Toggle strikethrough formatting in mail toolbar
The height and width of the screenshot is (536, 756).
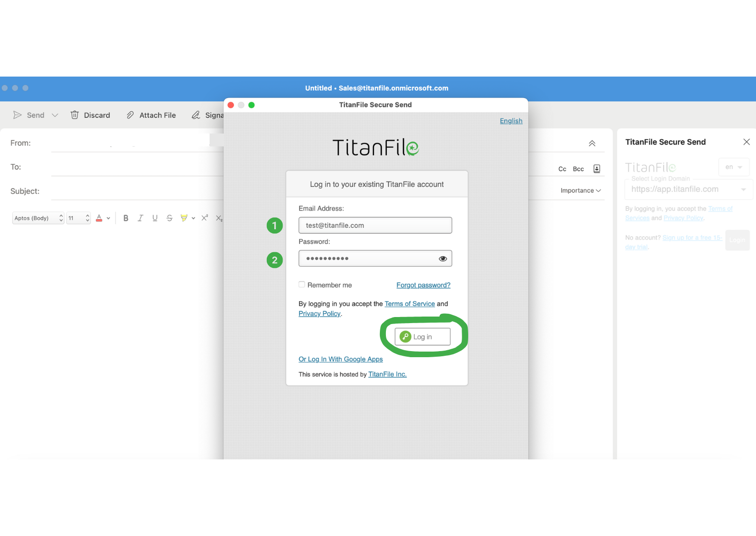tap(170, 218)
